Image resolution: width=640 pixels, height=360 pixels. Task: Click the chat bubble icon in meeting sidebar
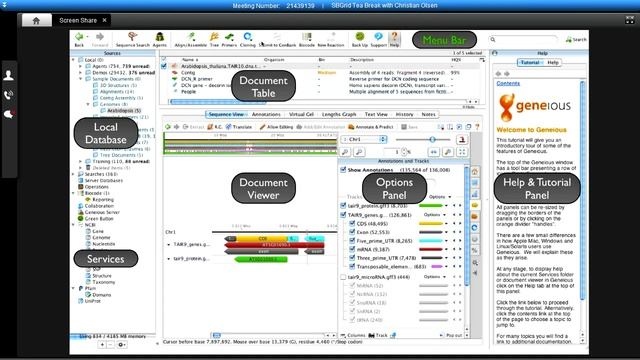(x=9, y=114)
